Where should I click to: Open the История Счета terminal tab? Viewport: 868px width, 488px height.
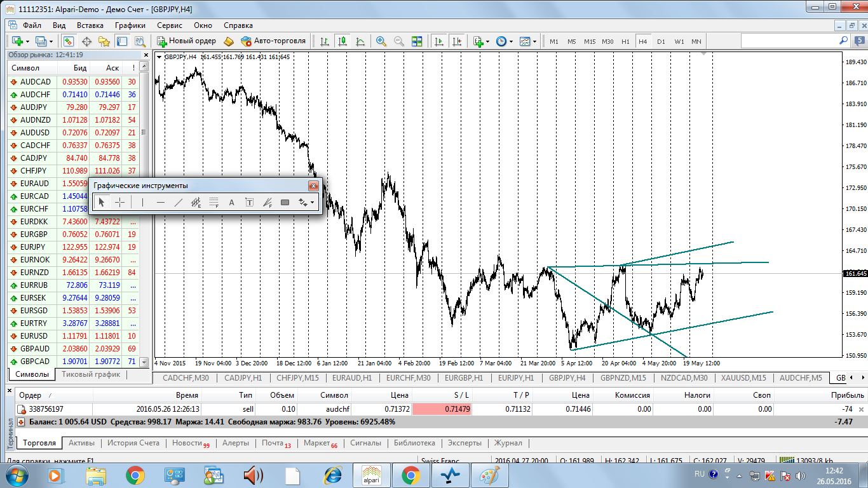(132, 443)
